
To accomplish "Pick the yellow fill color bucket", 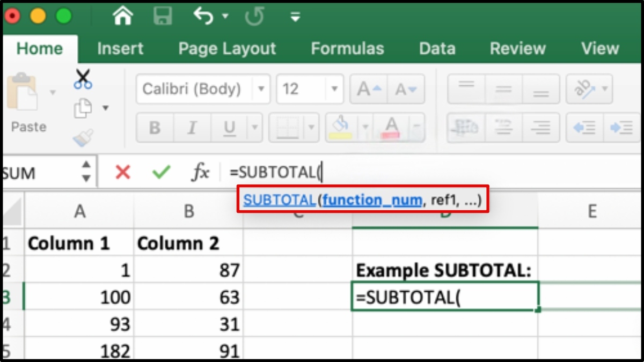I will pyautogui.click(x=340, y=128).
